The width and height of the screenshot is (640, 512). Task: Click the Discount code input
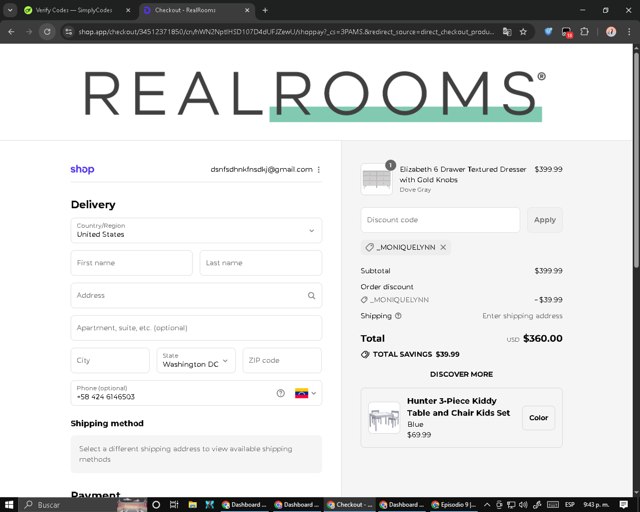[x=440, y=220]
